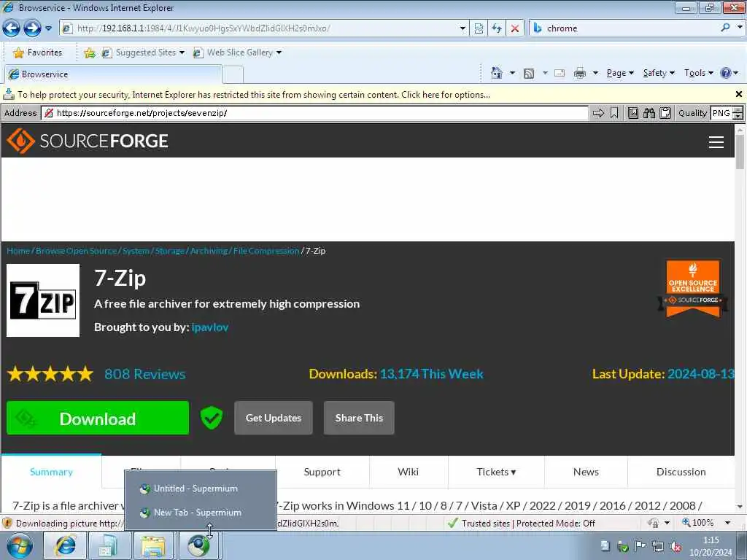Screen dimensions: 747x560
Task: Select the Summary tab
Action: coord(52,472)
